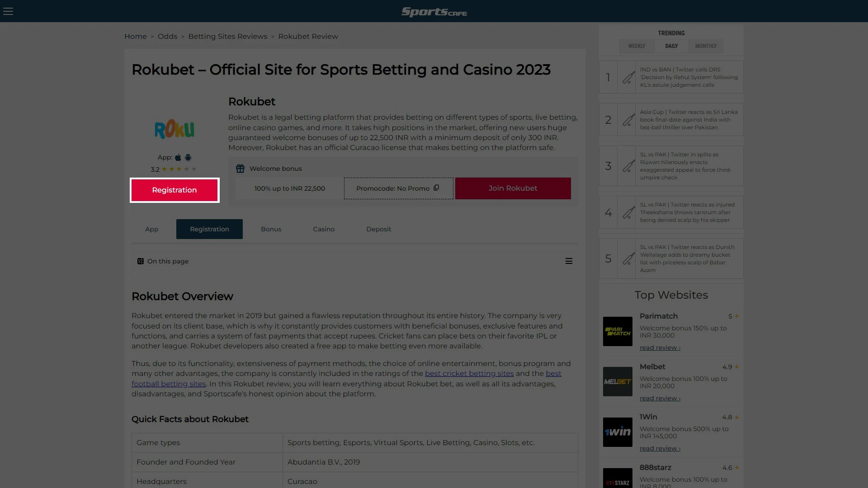Select the Daily trending tab
This screenshot has height=488, width=868.
[x=671, y=46]
